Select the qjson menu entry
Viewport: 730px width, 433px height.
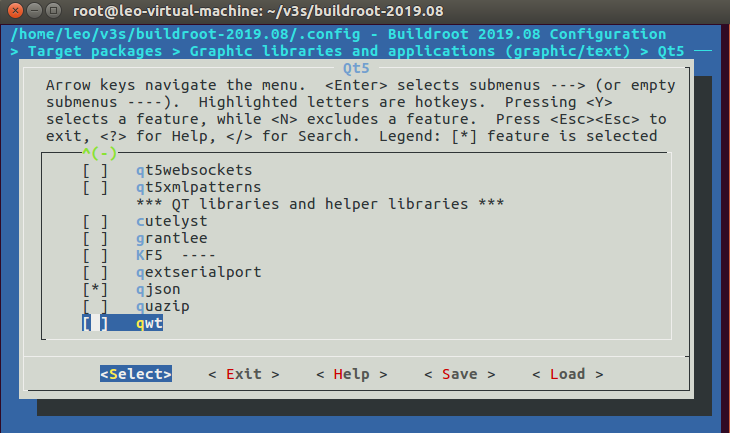(x=158, y=290)
